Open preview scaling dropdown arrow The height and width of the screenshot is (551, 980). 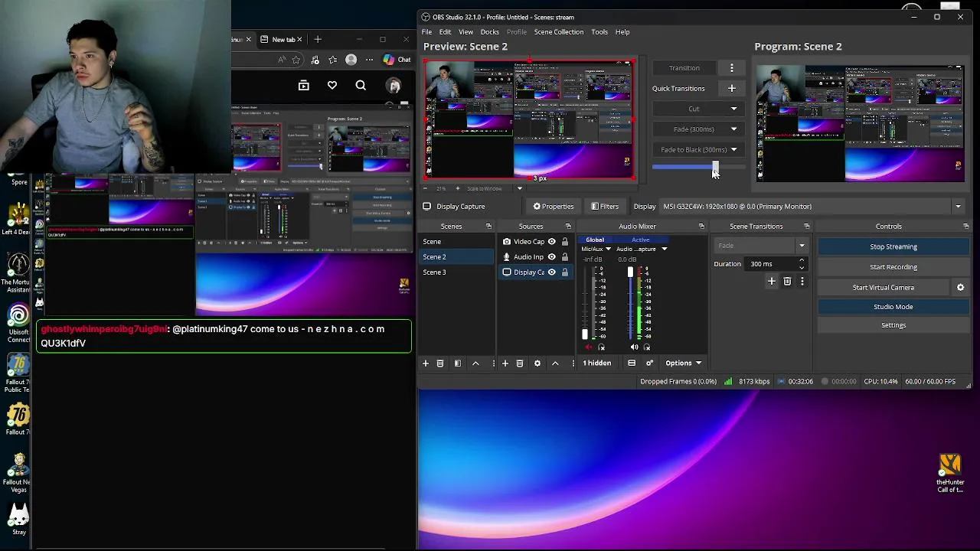click(x=519, y=188)
